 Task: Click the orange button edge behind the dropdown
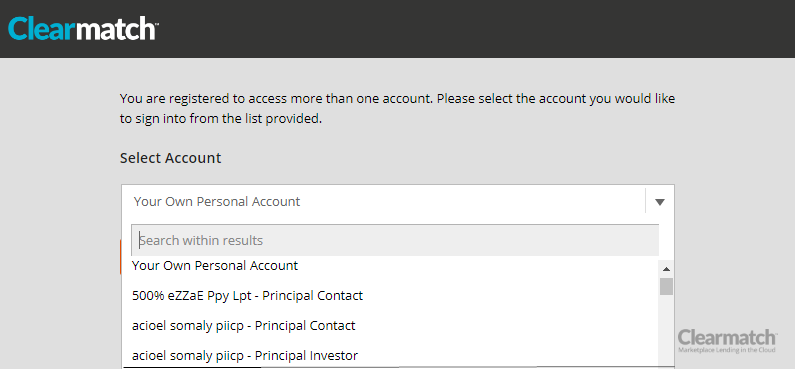click(x=120, y=257)
